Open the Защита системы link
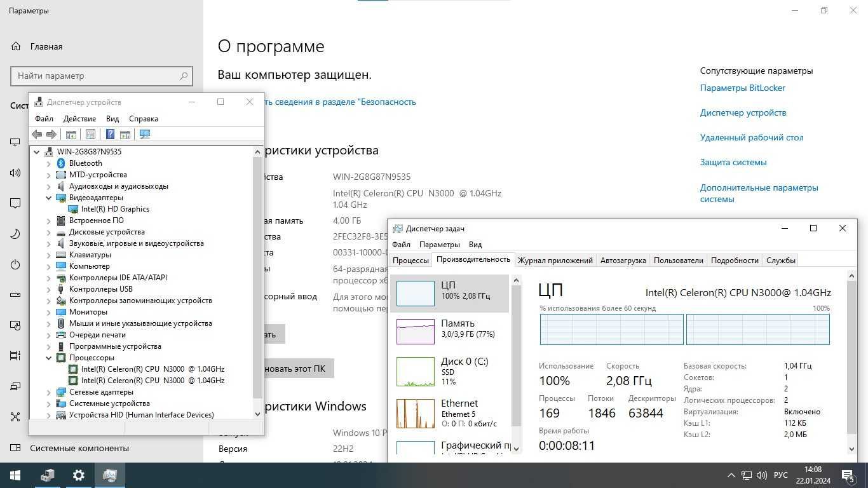The height and width of the screenshot is (488, 868). pos(733,162)
